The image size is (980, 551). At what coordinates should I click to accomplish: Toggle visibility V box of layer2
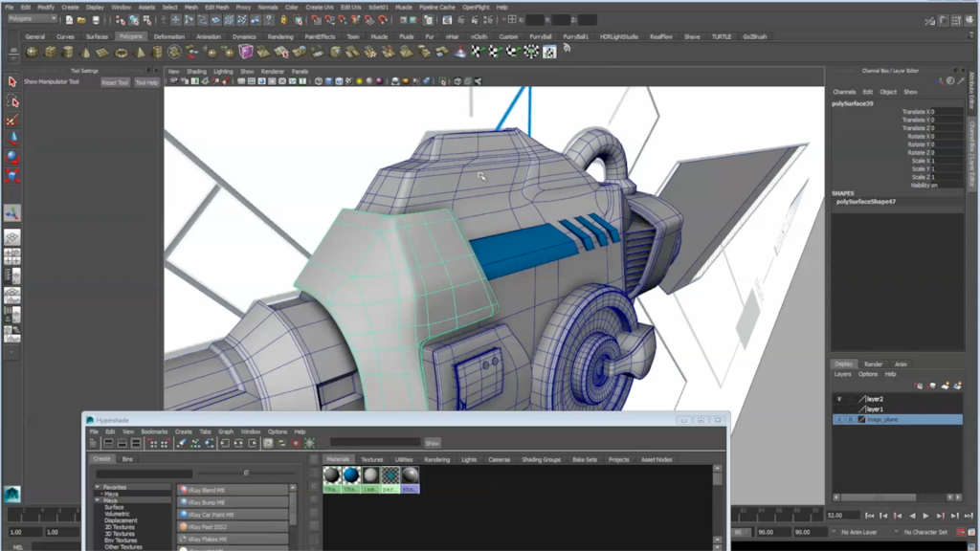coord(839,399)
